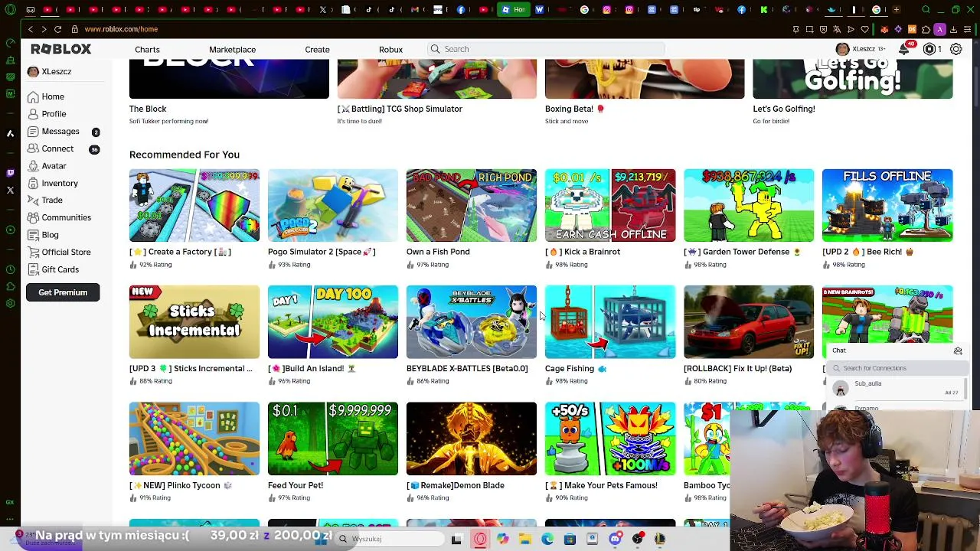Open Bee Rich! game thumbnail
The height and width of the screenshot is (551, 980).
coord(887,205)
